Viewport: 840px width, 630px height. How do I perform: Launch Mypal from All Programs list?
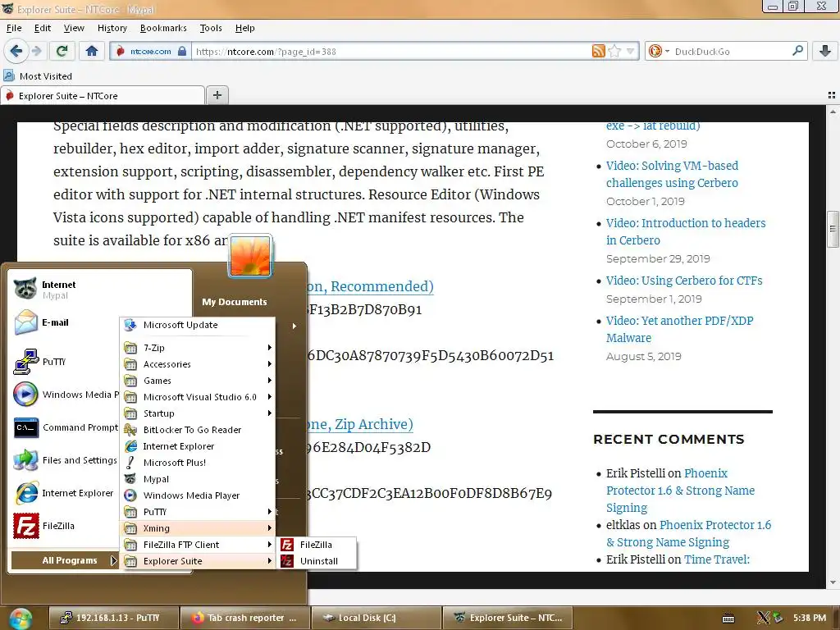[197, 479]
